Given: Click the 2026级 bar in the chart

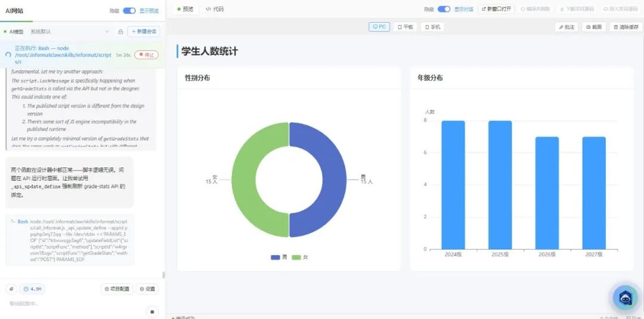Looking at the screenshot, I should point(547,193).
